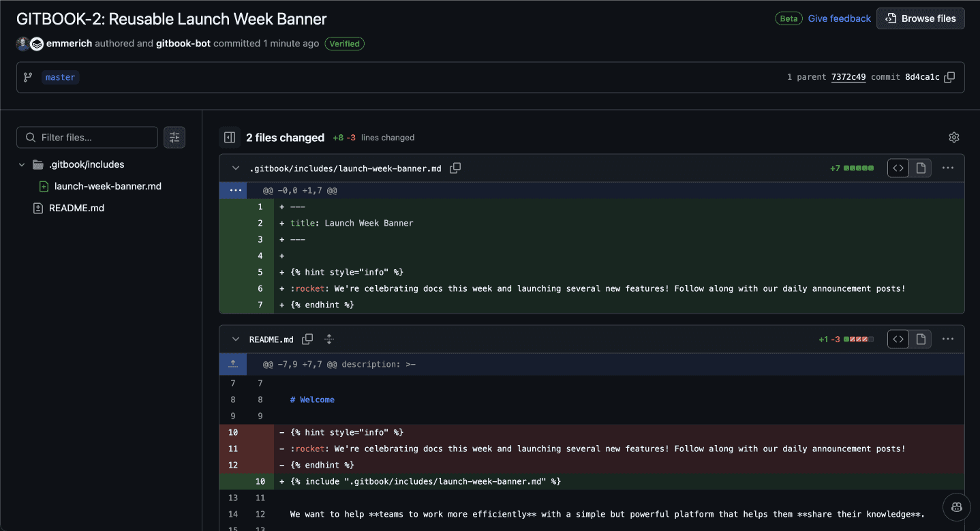Collapse the README.md diff section
980x531 pixels.
236,339
